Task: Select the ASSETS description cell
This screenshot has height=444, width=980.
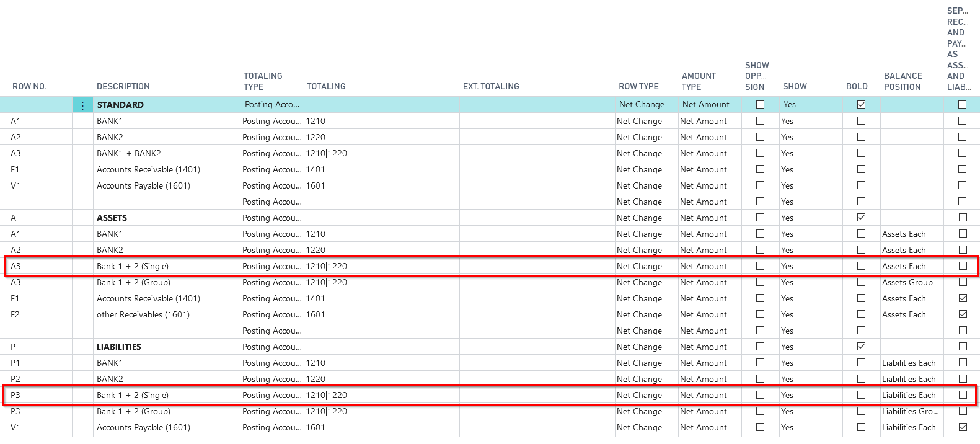Action: pyautogui.click(x=112, y=218)
